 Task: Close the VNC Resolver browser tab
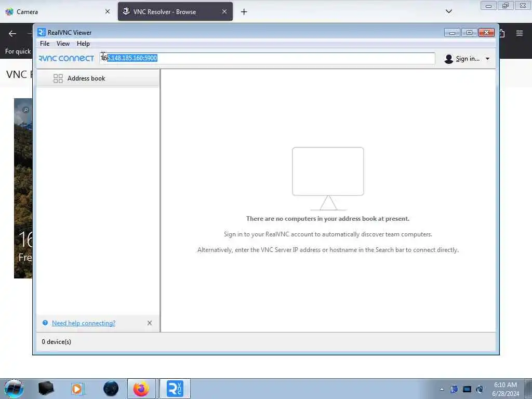(224, 11)
